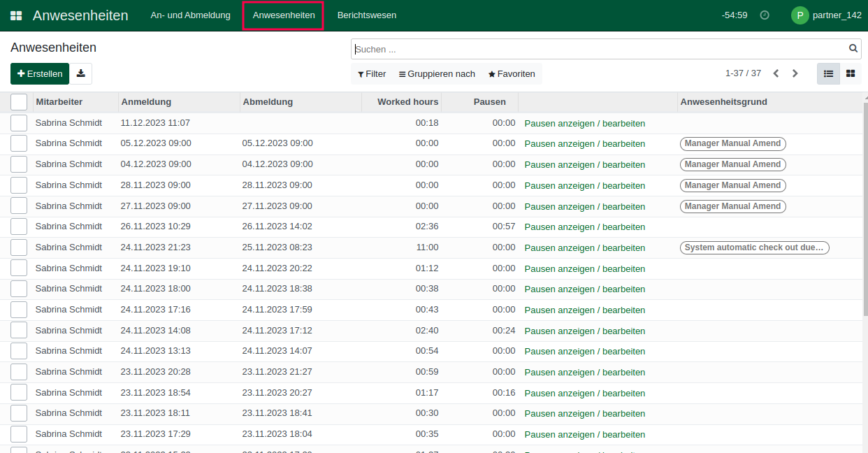868x453 pixels.
Task: Check the row with Anmeldung 11.12.2023 11:07
Action: [19, 123]
